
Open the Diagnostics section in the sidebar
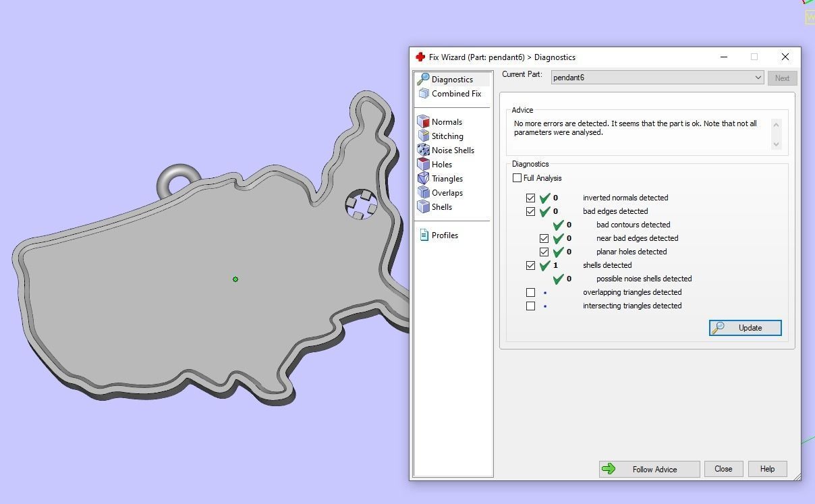coord(452,80)
